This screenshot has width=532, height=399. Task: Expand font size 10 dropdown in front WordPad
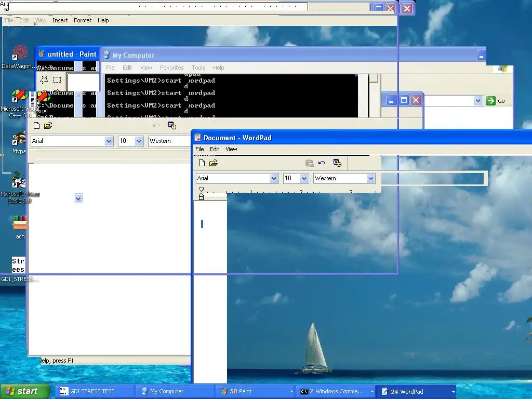(x=304, y=178)
